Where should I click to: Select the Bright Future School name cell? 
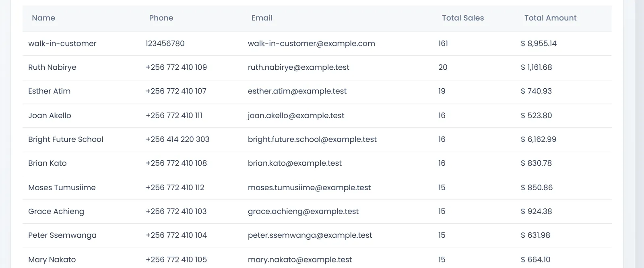pos(66,139)
